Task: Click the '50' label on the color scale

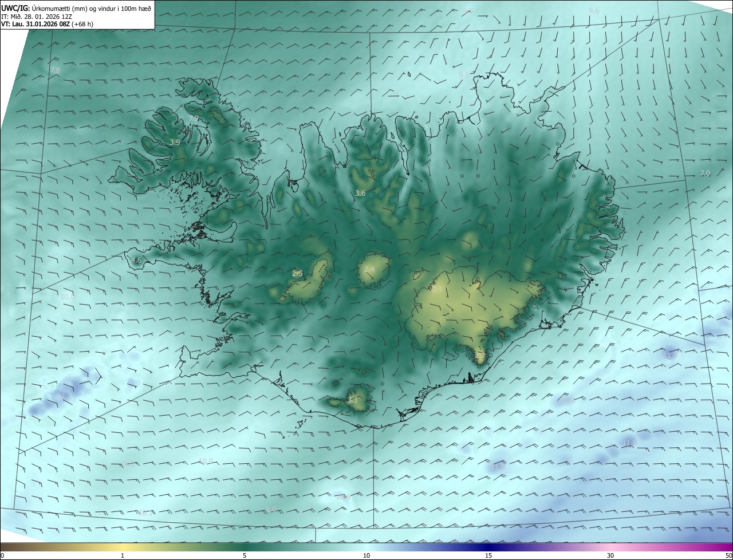Action: (x=728, y=555)
